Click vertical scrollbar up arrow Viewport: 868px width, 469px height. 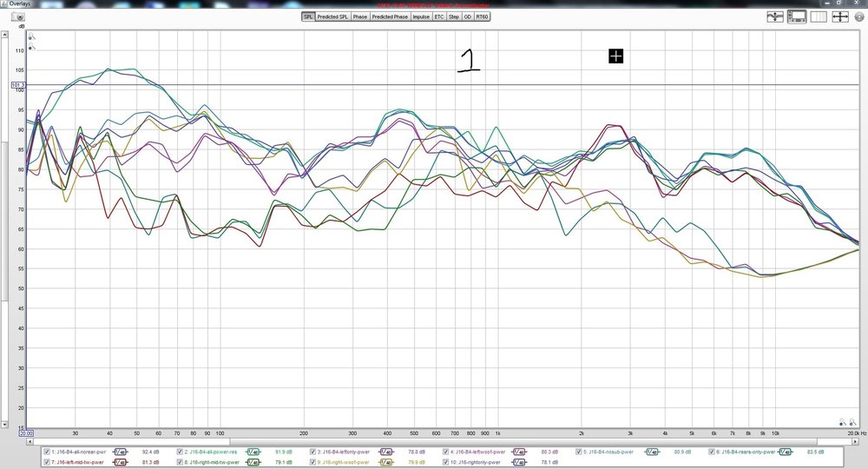tap(4, 35)
